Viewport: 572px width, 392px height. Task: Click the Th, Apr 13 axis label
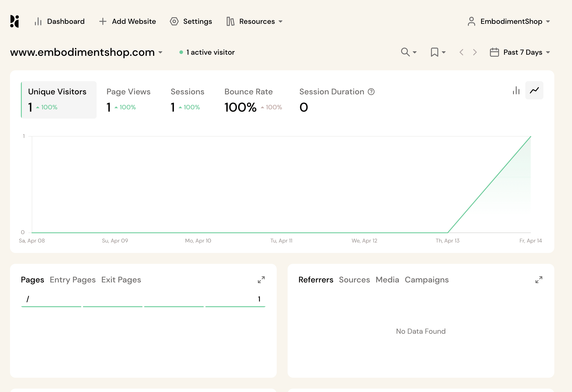tap(447, 240)
